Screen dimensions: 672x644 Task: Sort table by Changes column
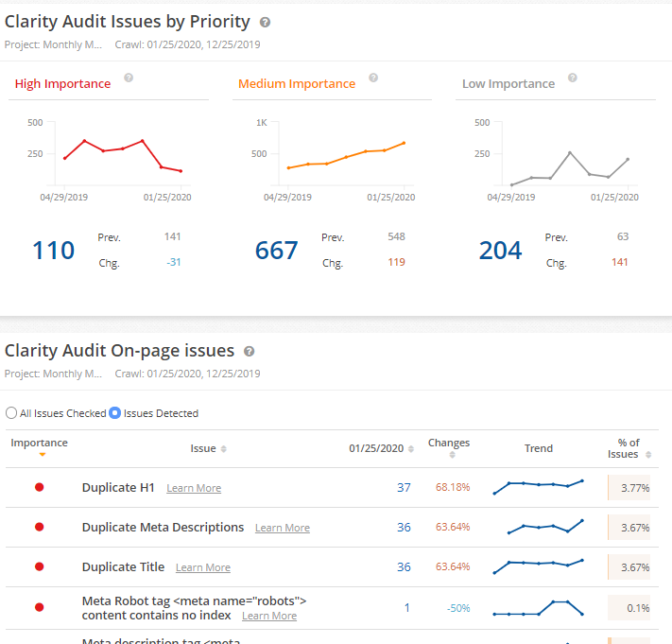tap(452, 455)
